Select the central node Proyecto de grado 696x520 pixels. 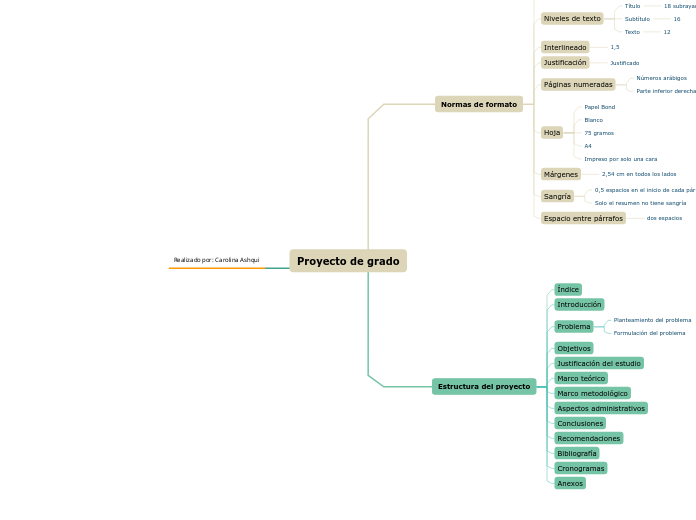[348, 261]
